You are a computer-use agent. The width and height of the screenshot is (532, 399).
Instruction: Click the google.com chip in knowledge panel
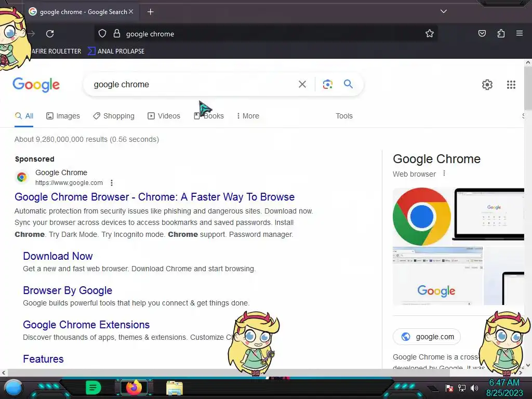click(x=427, y=337)
